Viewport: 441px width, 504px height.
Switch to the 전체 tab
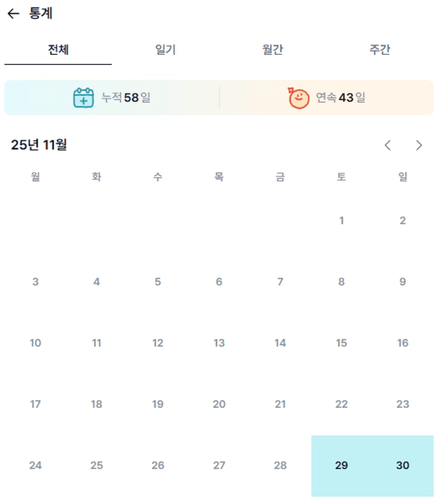58,50
